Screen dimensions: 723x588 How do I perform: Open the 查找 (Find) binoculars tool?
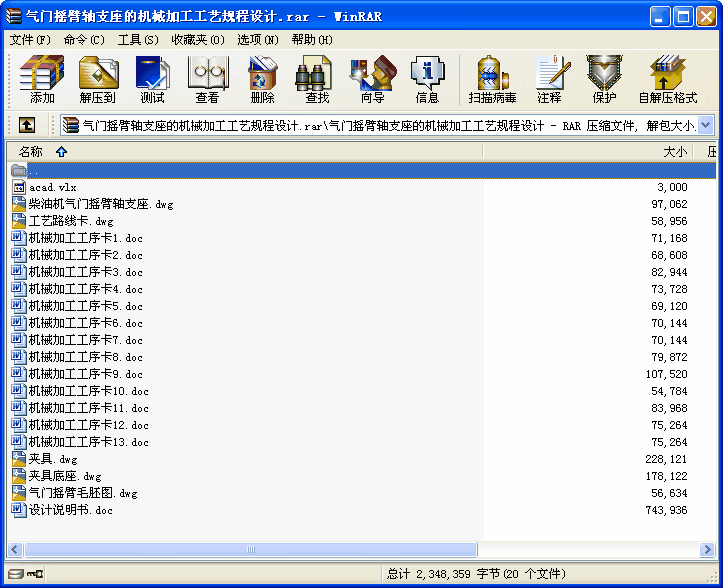[317, 79]
